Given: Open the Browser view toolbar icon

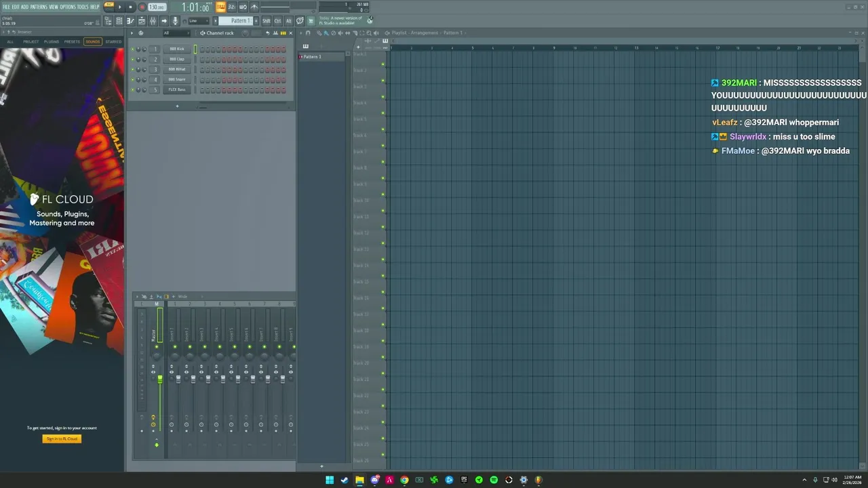Looking at the screenshot, I should [x=108, y=21].
